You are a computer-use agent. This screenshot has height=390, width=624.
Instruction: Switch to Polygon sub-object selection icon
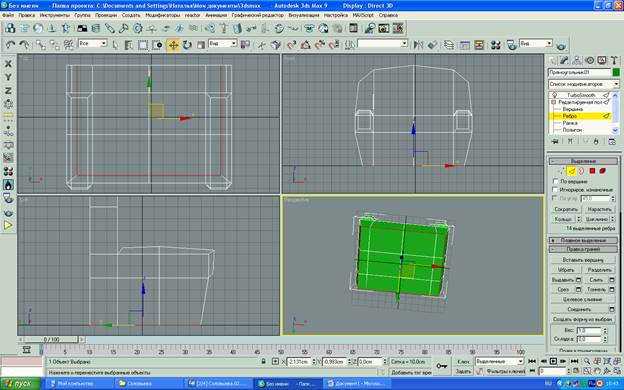592,171
